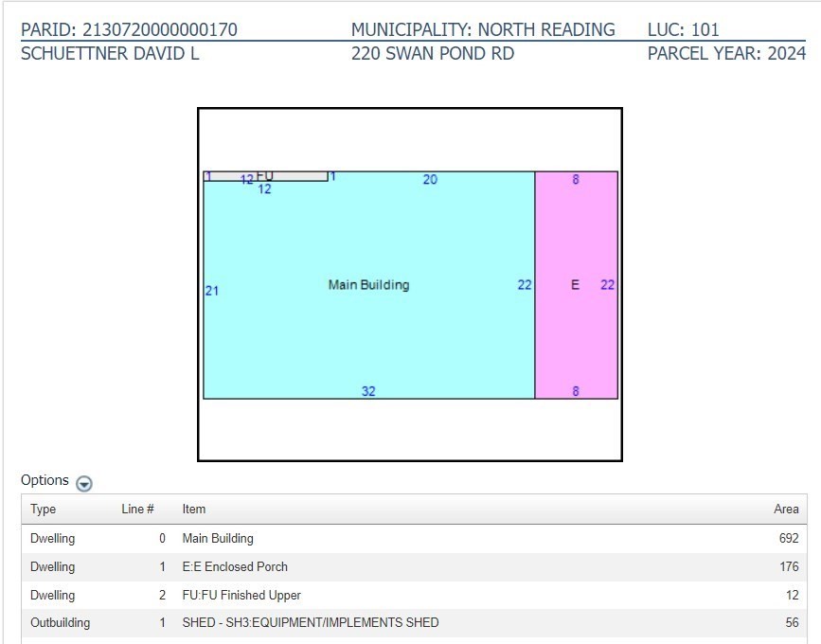Click the cyan Main Building sketch area

(x=368, y=322)
